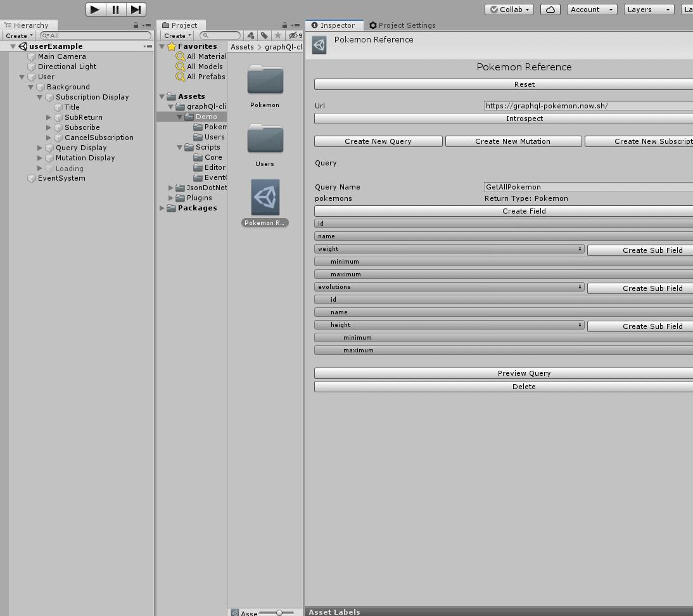
Task: Open the height field dropdown
Action: pyautogui.click(x=450, y=325)
